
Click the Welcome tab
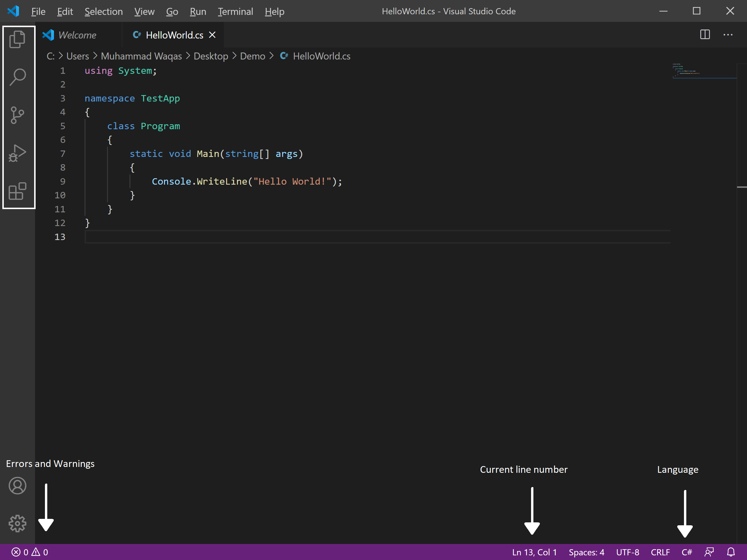coord(76,35)
